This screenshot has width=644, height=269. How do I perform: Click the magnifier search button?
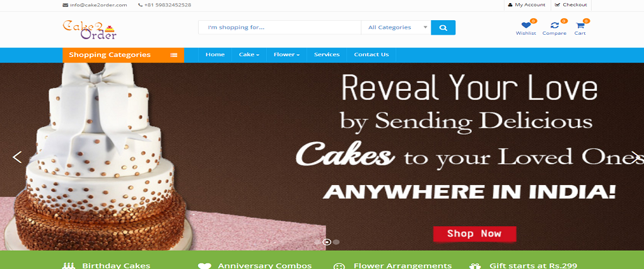443,28
